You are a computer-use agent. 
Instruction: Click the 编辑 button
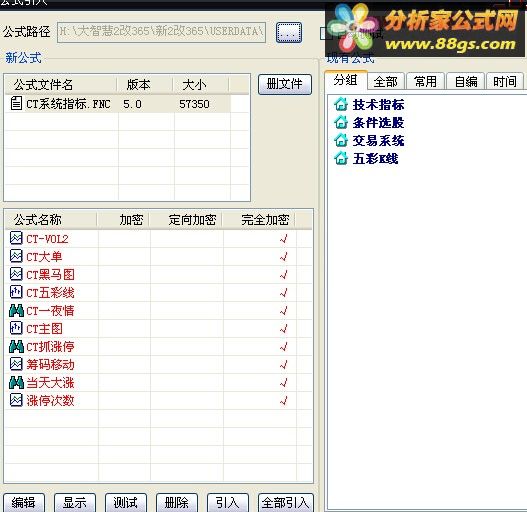click(x=24, y=503)
